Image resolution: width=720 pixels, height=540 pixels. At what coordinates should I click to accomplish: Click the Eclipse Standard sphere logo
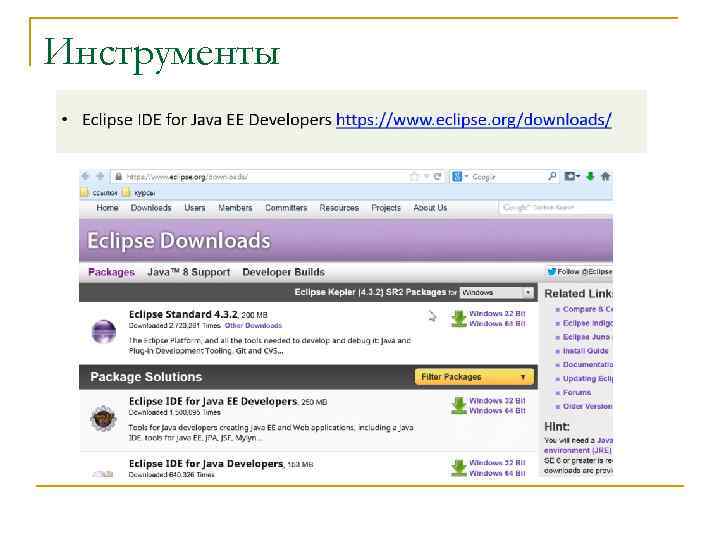coord(104,332)
